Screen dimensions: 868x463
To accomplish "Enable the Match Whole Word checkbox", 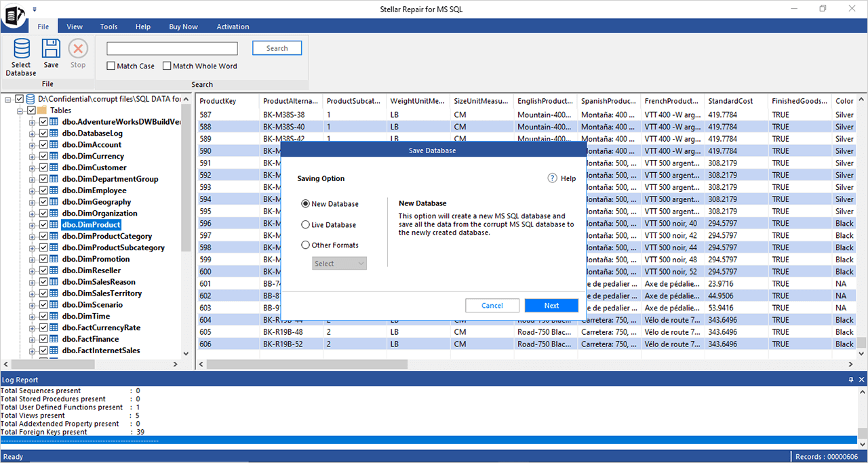I will click(x=167, y=66).
